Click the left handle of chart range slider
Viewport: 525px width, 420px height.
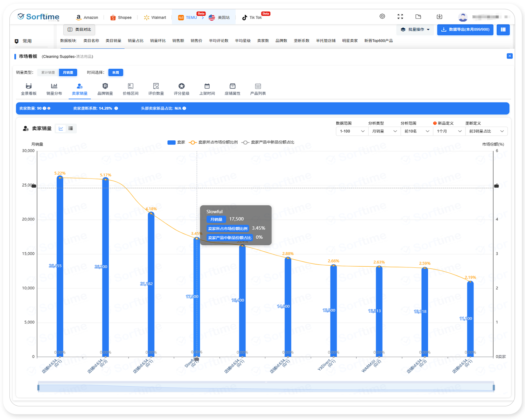click(38, 387)
